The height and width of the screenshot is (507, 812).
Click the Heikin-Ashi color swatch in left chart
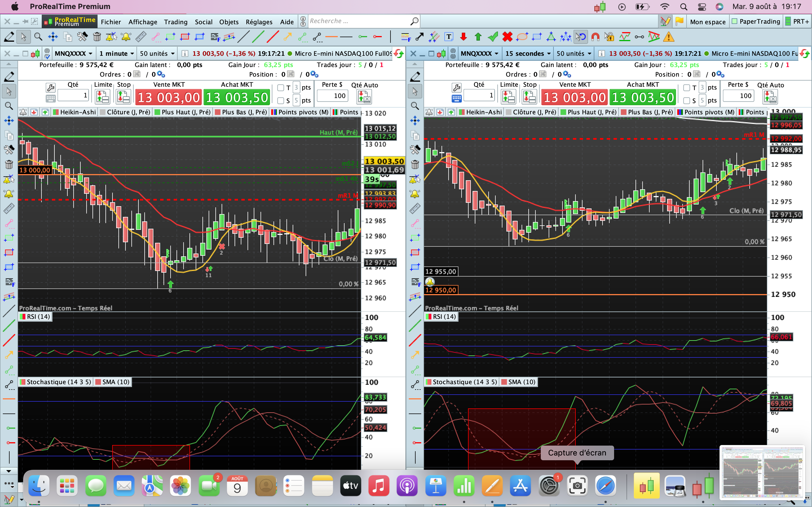coord(56,112)
